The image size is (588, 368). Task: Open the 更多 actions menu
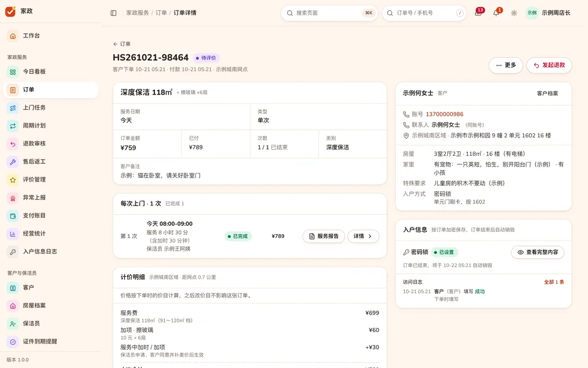(x=505, y=66)
